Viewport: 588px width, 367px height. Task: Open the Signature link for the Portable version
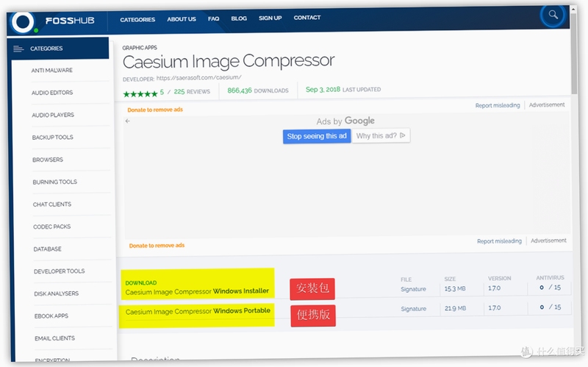[x=414, y=308]
